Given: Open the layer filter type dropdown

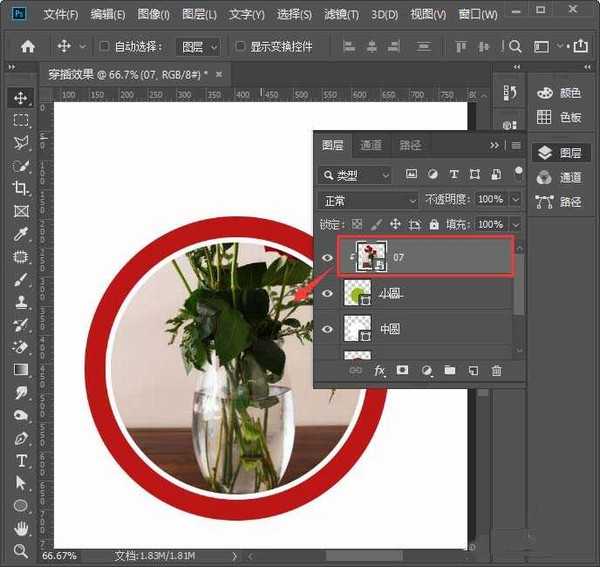Looking at the screenshot, I should tap(357, 175).
